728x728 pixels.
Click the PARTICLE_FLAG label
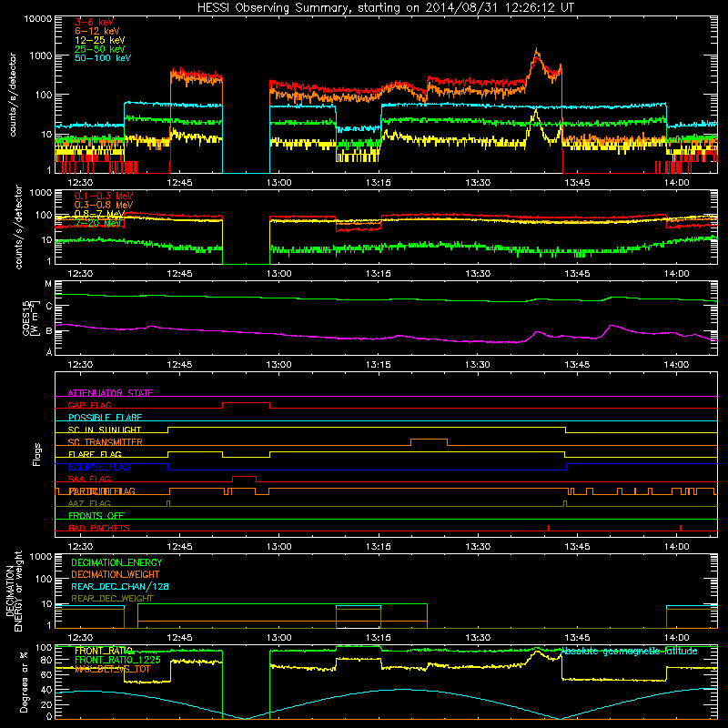[x=102, y=491]
